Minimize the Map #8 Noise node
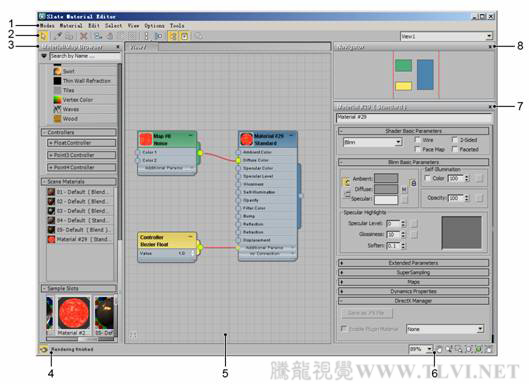 point(191,135)
